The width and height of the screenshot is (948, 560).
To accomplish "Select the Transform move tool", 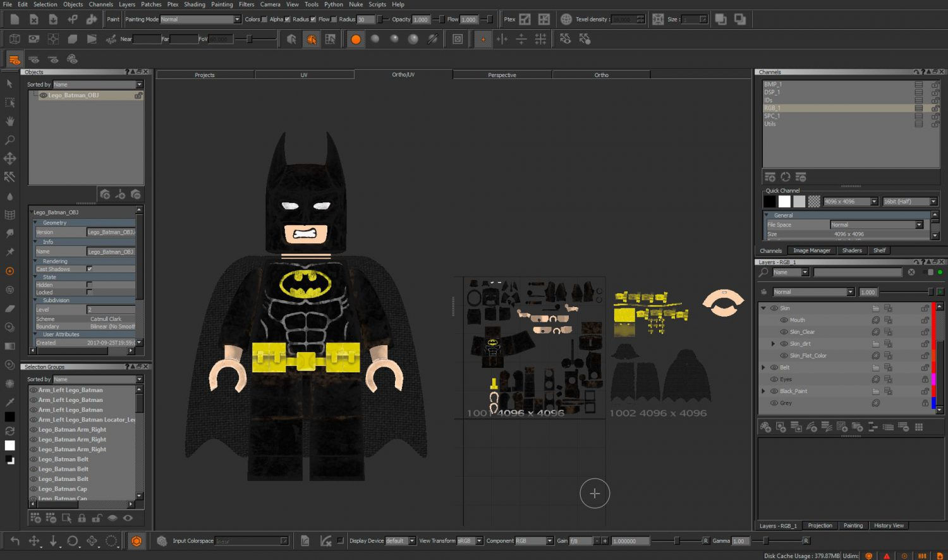I will [10, 159].
